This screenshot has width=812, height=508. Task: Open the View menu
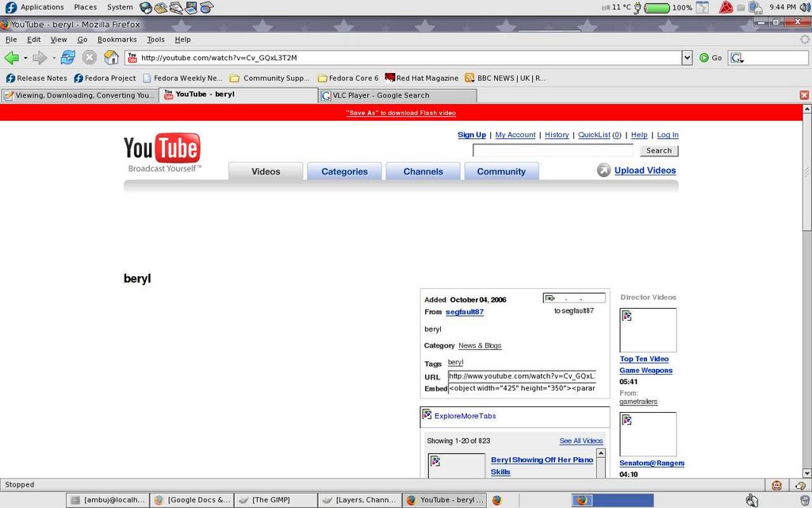59,40
